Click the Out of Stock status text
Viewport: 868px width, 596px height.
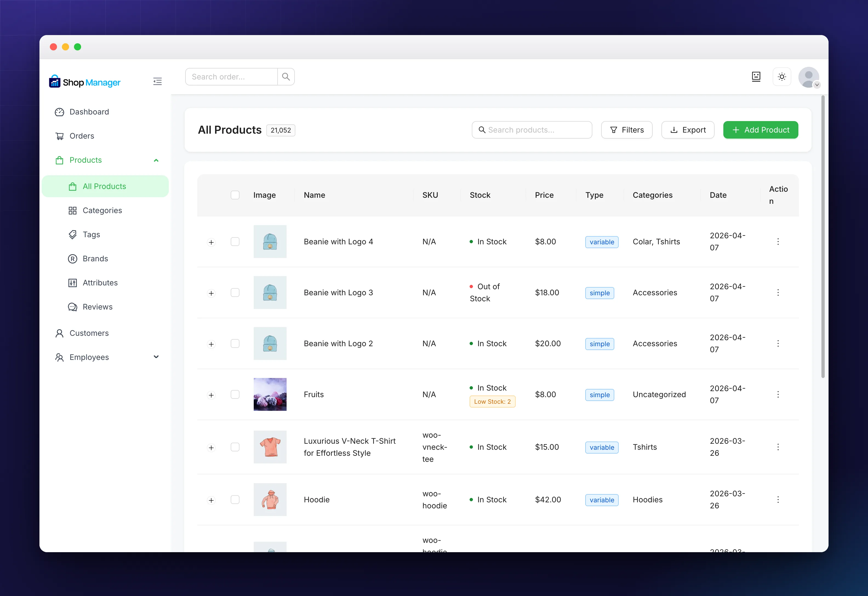484,293
